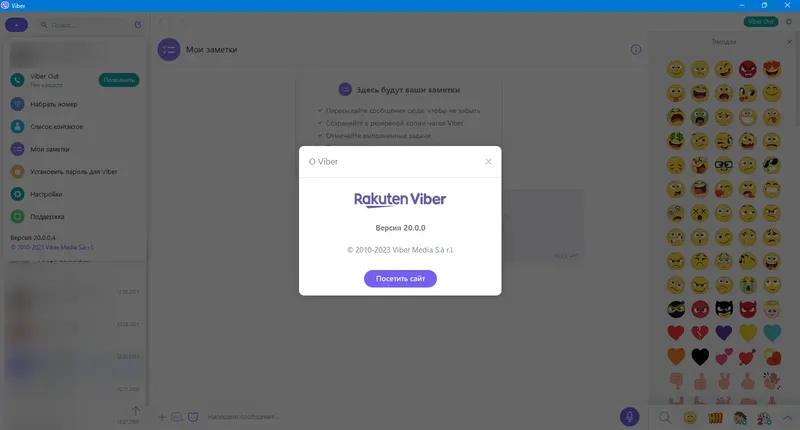Image resolution: width=800 pixels, height=430 pixels.
Task: Select the red heart emoji
Action: point(676,333)
